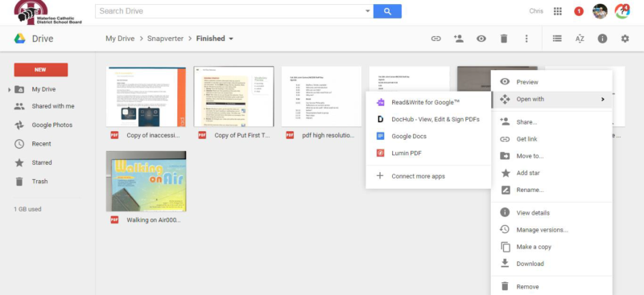Viewport: 644px width, 295px height.
Task: Choose Manage versions... in the menu
Action: point(551,230)
